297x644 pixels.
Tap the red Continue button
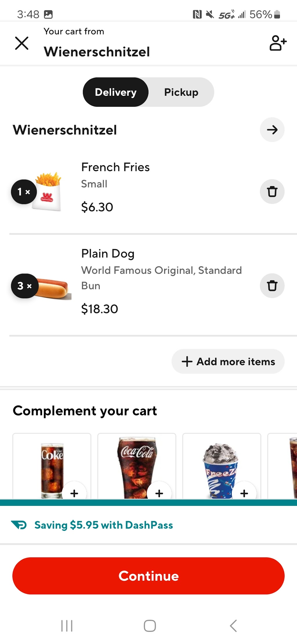tap(148, 576)
